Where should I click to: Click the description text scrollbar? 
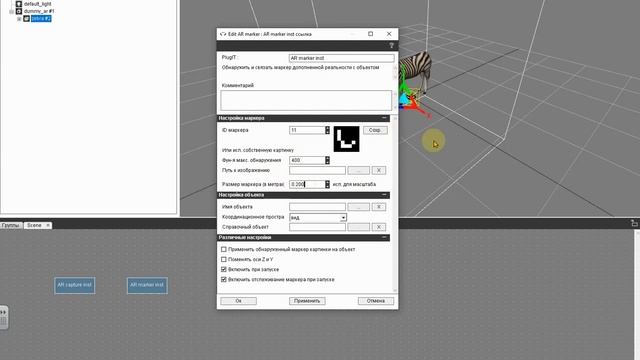395,72
